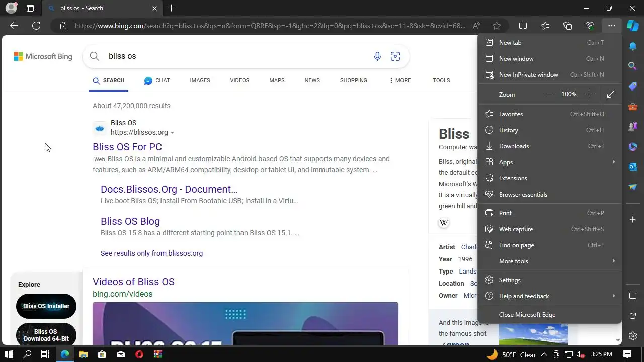This screenshot has height=362, width=644.
Task: Switch to the VIDEOS search tab
Action: click(x=239, y=80)
